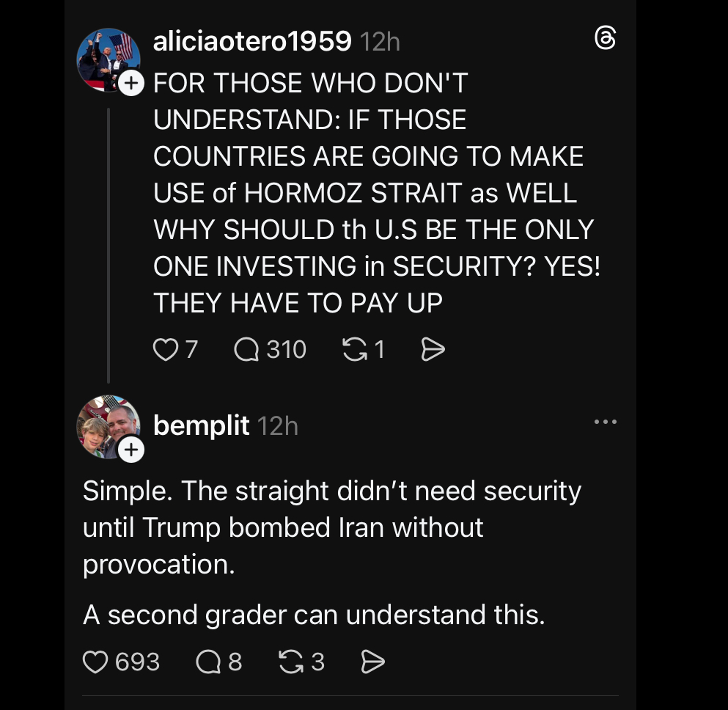Share bemplit's reply via send icon

[372, 662]
